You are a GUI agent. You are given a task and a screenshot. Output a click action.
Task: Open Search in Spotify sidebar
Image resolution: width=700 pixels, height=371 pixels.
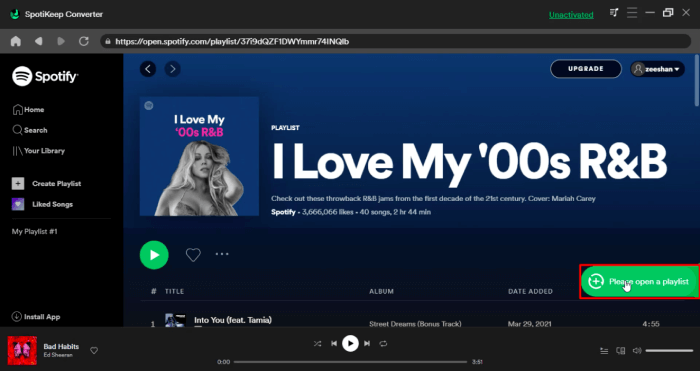(x=30, y=130)
